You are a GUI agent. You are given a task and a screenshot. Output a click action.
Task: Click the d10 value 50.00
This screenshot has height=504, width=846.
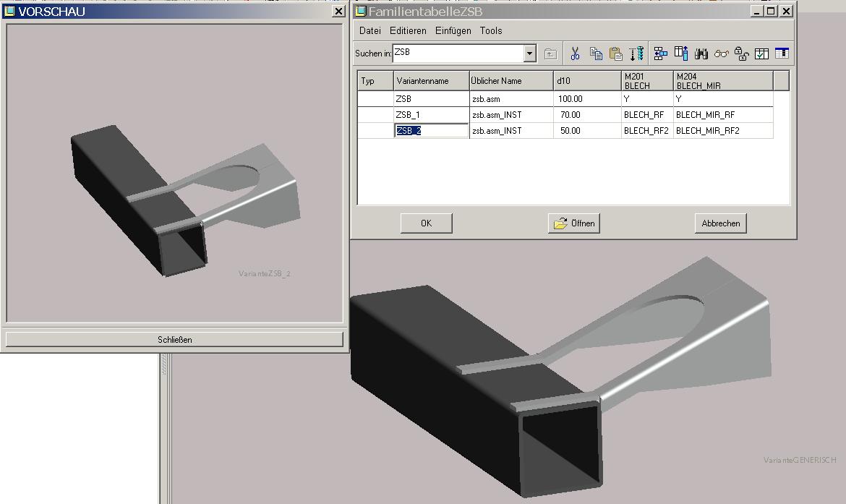coord(588,131)
